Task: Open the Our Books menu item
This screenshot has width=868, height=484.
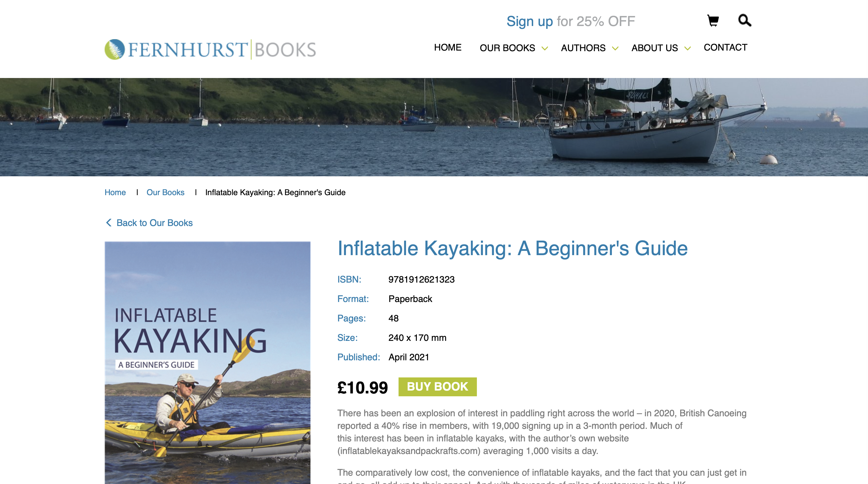Action: click(x=507, y=48)
